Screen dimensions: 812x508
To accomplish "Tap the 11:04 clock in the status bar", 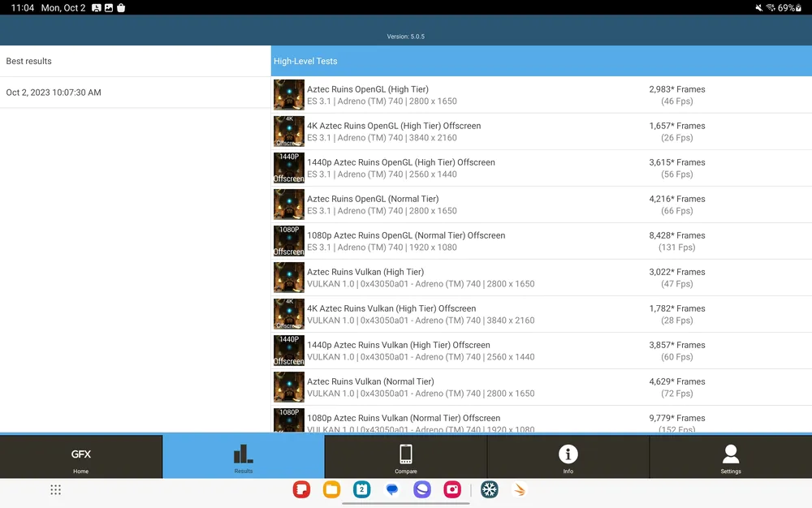I will 22,8.
